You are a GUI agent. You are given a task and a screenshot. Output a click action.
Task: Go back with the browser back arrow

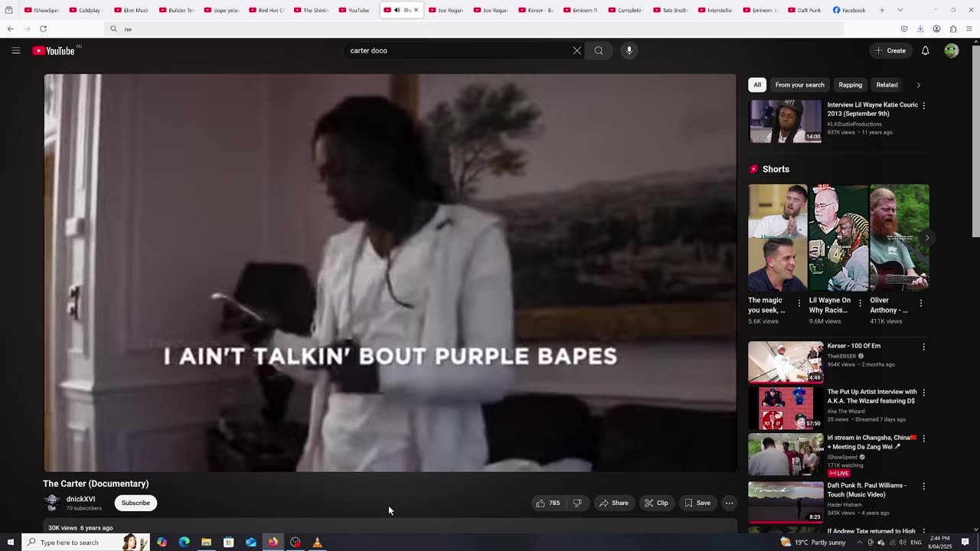pyautogui.click(x=11, y=29)
